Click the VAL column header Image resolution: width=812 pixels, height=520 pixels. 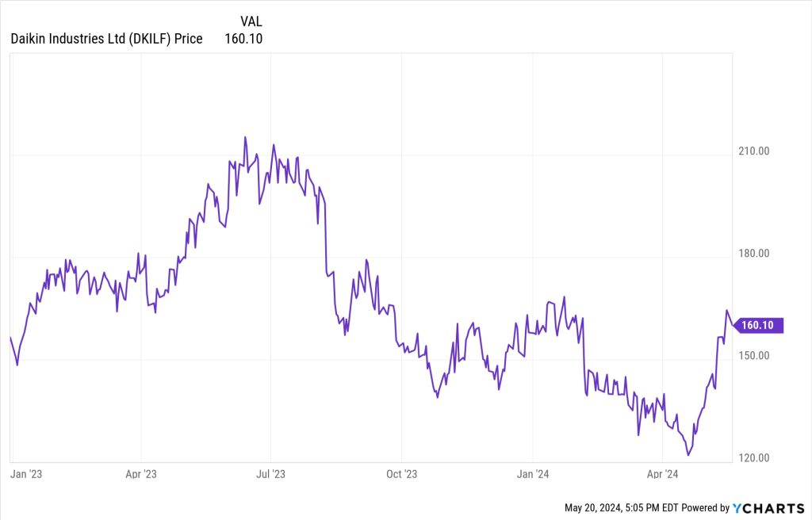point(251,21)
